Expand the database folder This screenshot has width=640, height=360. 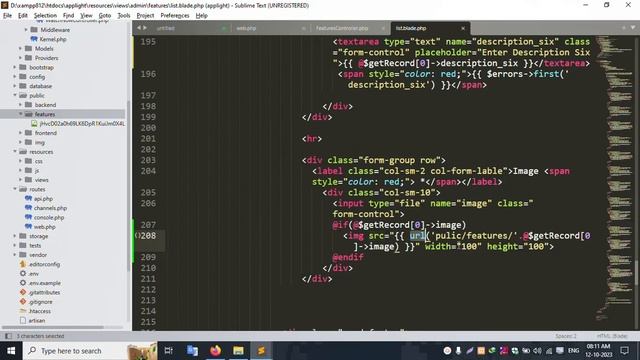tap(15, 86)
